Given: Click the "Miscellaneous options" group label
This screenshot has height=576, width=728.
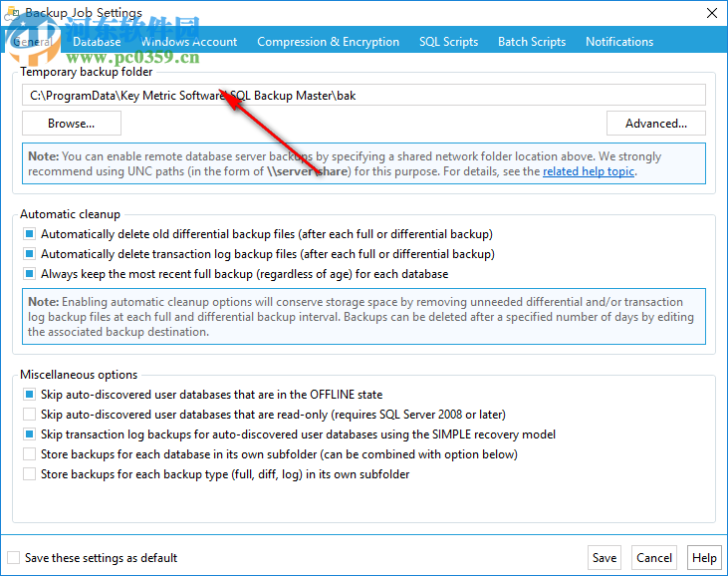Looking at the screenshot, I should (79, 375).
